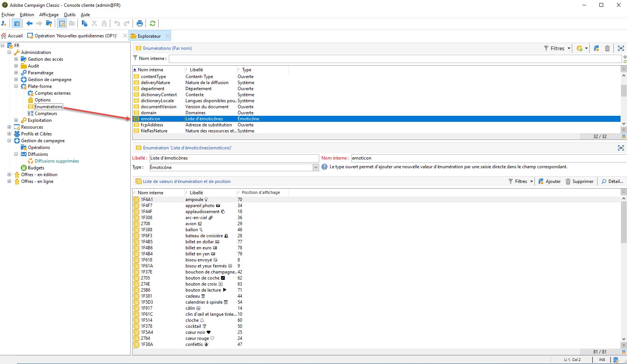Click the new enumeration icon in top toolbar

[x=596, y=48]
